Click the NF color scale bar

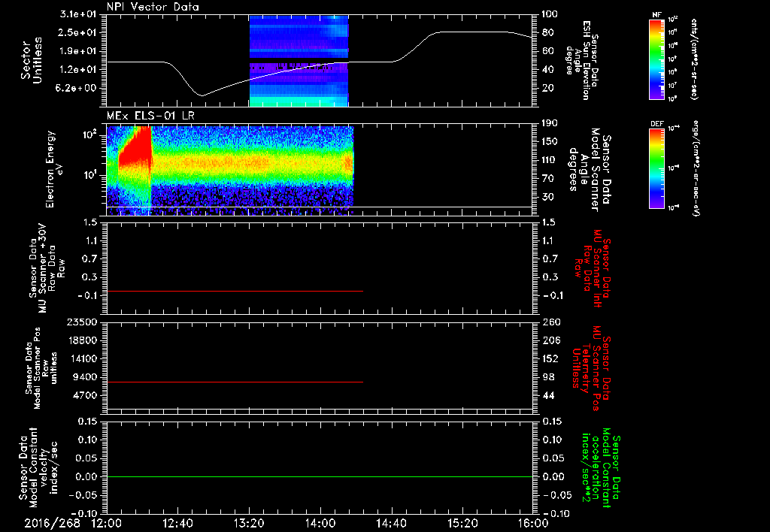point(656,59)
